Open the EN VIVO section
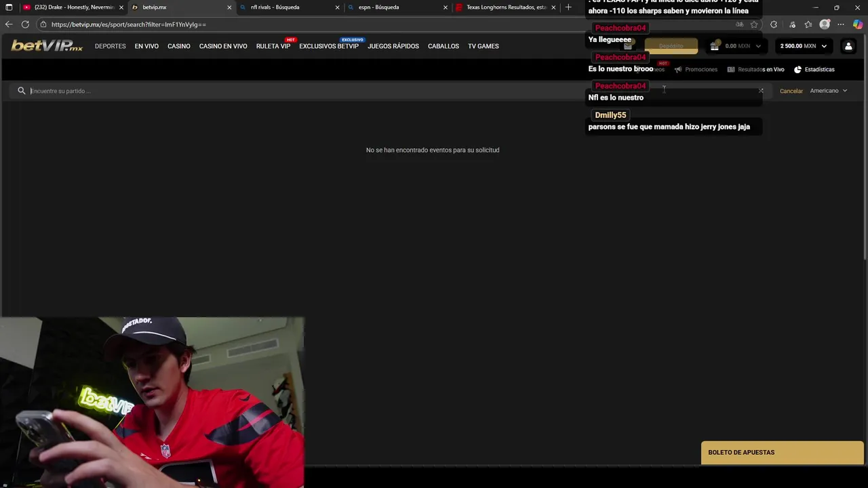 click(146, 46)
